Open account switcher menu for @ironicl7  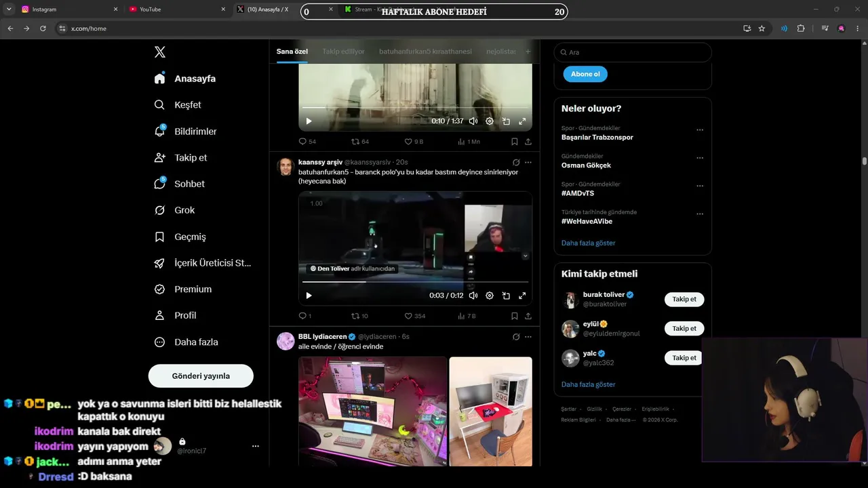click(256, 446)
